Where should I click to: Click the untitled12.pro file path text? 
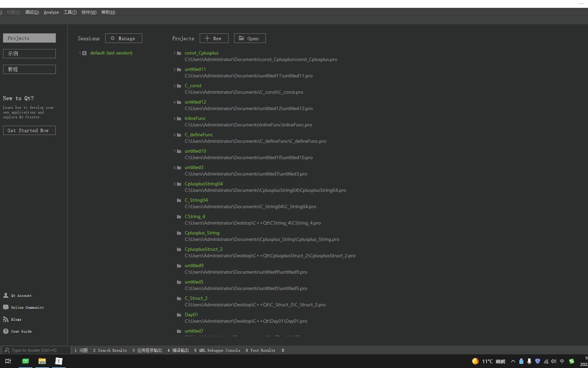coord(249,108)
